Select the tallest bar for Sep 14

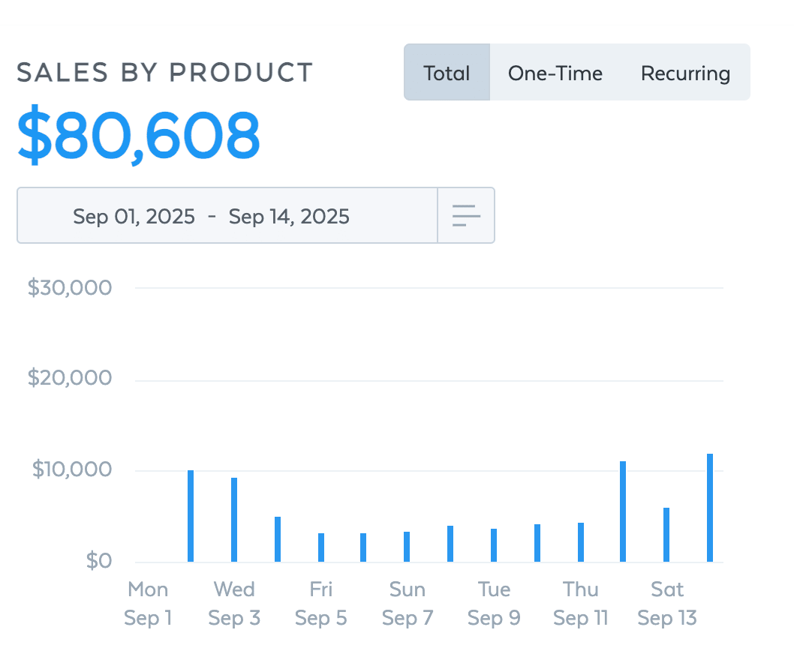tap(710, 508)
